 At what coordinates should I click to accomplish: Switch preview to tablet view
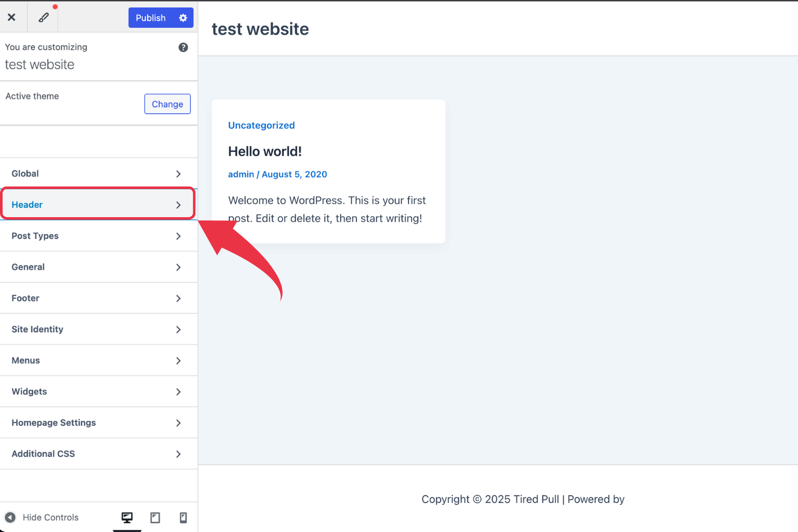[x=155, y=517]
